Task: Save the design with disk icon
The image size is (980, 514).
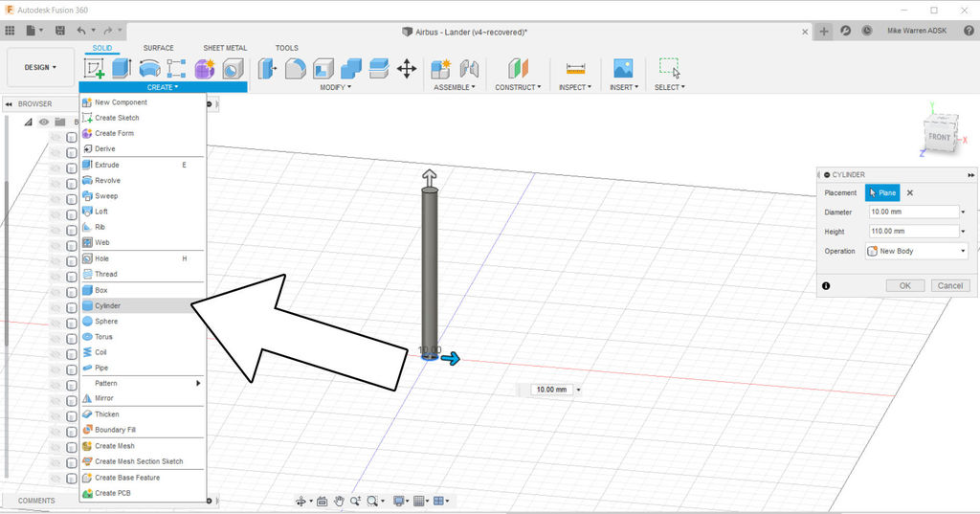Action: (60, 30)
